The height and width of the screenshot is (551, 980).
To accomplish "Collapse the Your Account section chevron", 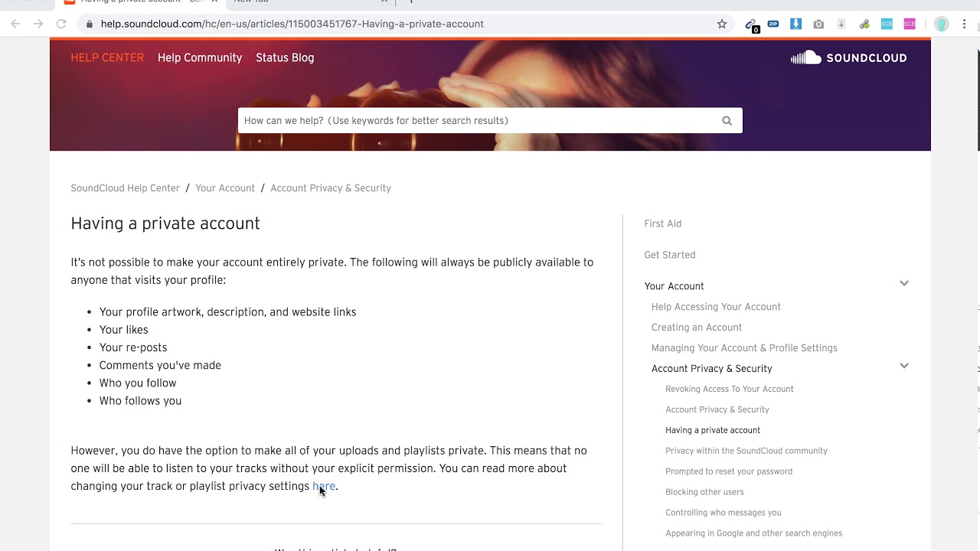I will pos(904,284).
